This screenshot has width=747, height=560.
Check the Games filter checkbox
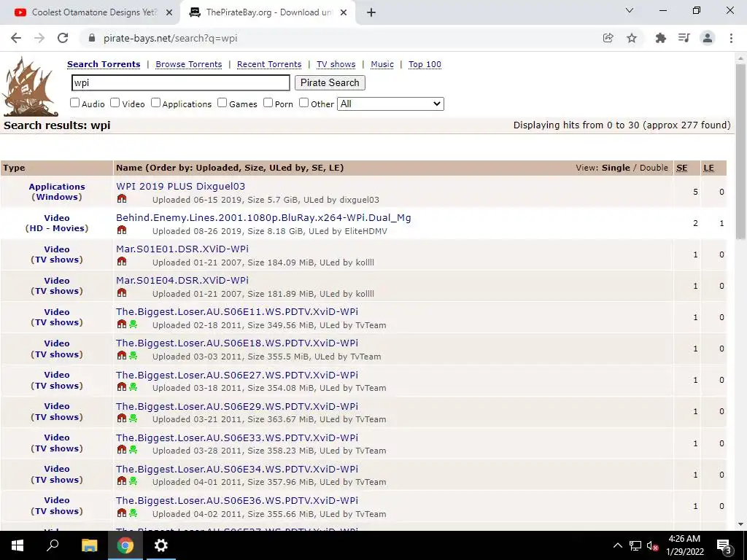click(222, 103)
